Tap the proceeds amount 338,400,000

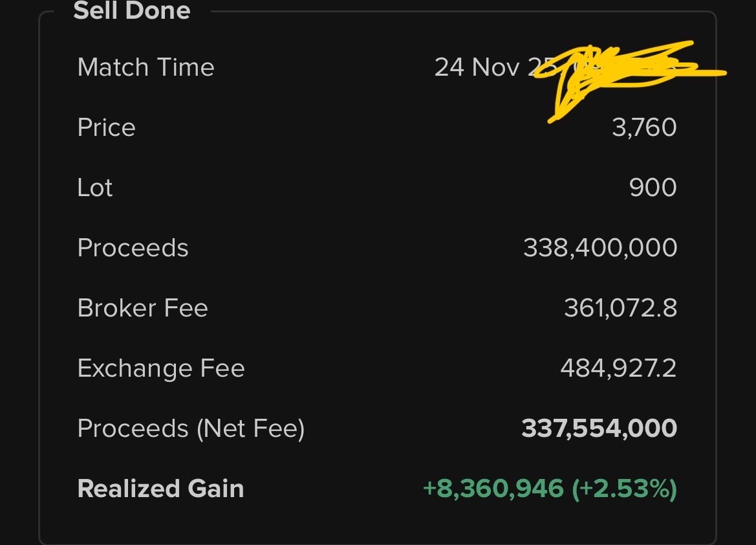[600, 248]
